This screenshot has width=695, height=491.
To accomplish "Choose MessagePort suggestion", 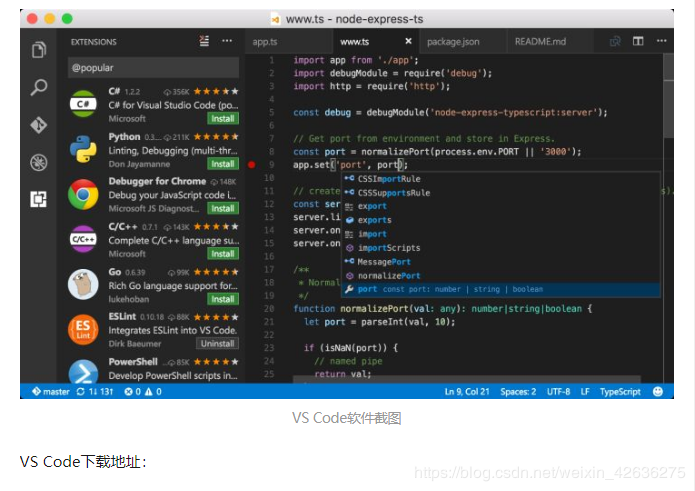I will pos(500,262).
